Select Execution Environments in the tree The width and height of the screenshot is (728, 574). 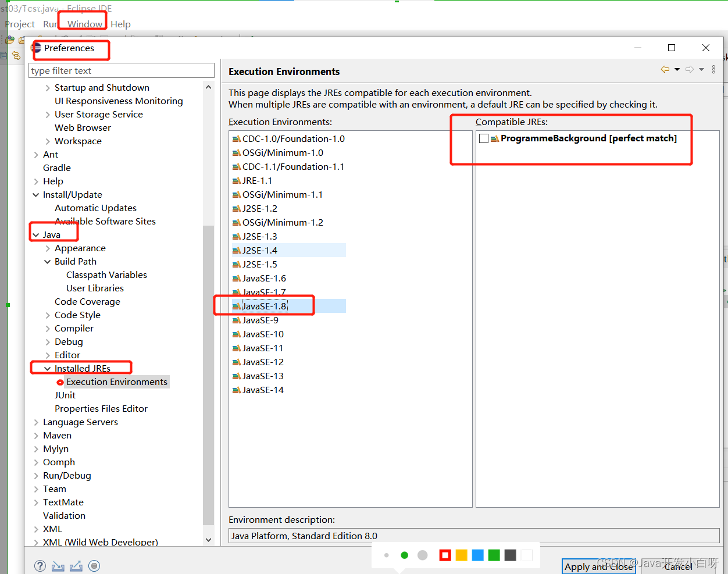(x=117, y=382)
